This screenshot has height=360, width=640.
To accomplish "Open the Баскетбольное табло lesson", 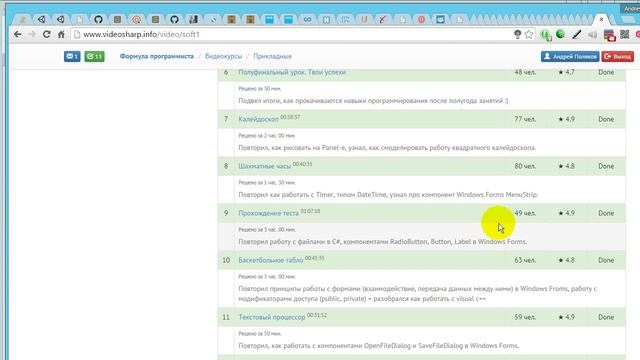I will 271,260.
